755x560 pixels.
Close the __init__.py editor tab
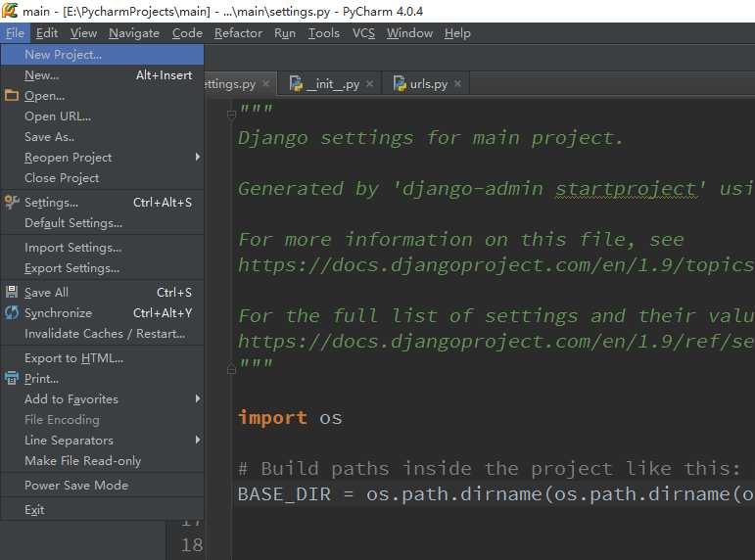point(370,84)
